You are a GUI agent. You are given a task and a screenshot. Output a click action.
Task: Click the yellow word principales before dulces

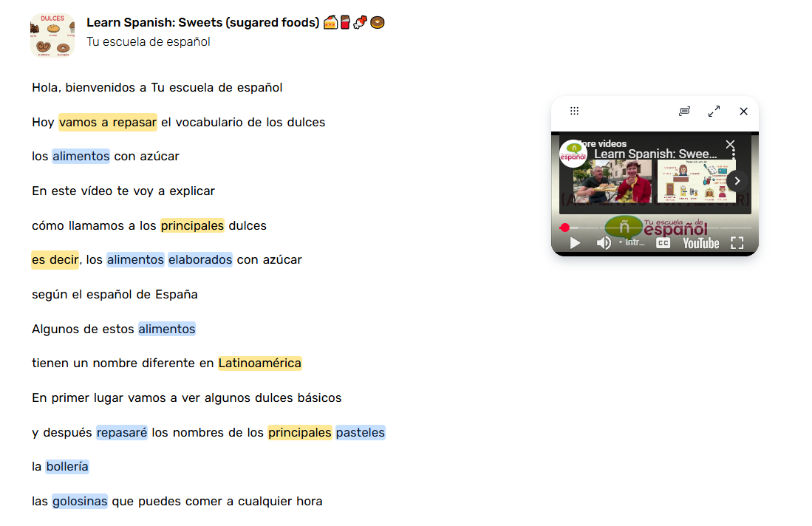[192, 226]
